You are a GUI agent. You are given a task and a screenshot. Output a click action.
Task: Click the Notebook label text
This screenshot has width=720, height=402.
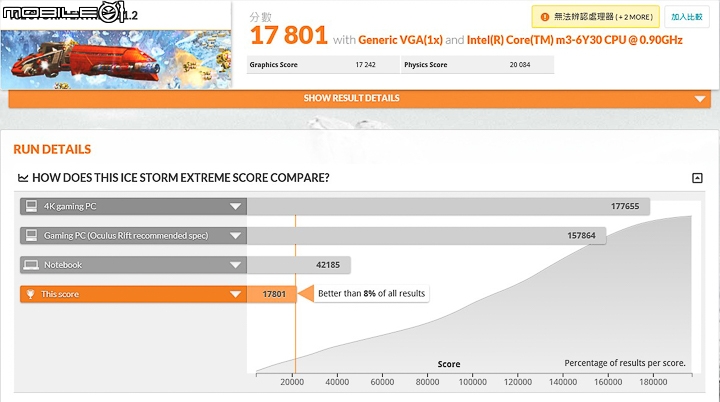tap(63, 265)
